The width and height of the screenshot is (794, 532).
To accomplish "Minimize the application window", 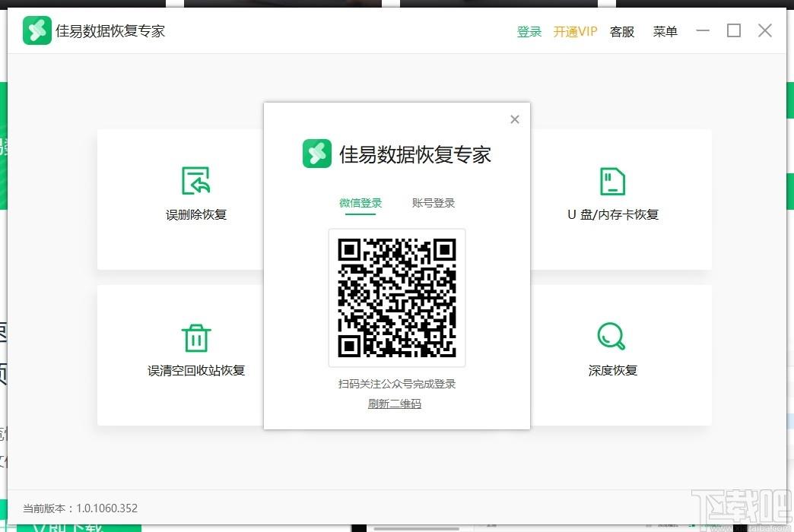I will coord(703,30).
